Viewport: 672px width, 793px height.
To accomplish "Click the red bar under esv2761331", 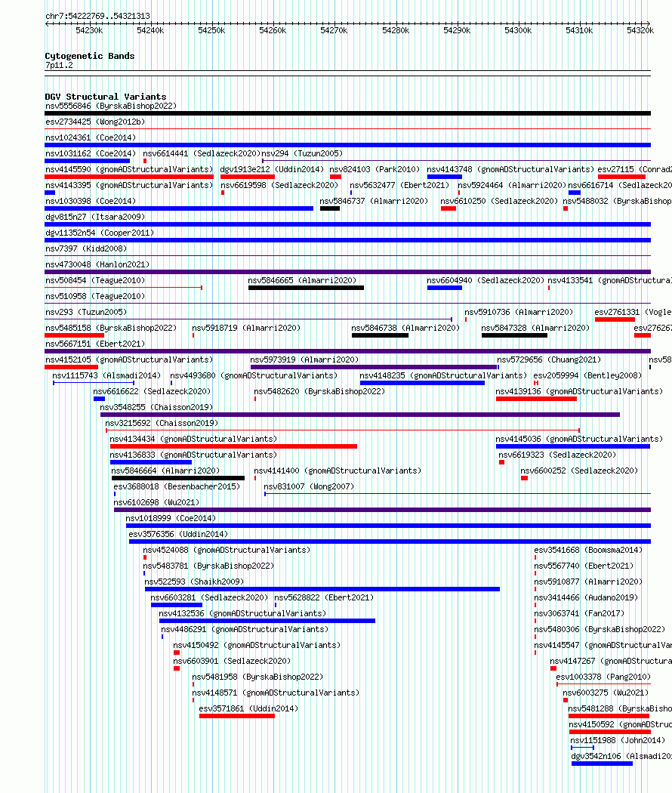I will coord(615,319).
